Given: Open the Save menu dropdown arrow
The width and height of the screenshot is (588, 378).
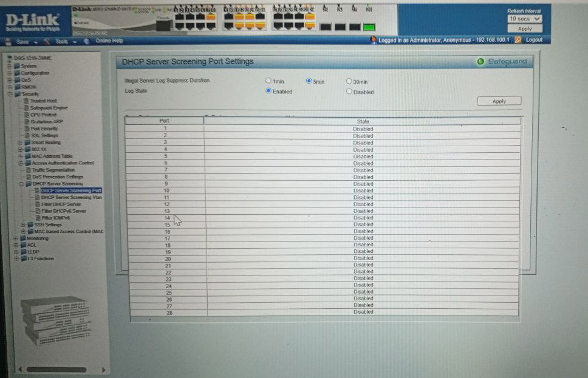Looking at the screenshot, I should click(36, 42).
